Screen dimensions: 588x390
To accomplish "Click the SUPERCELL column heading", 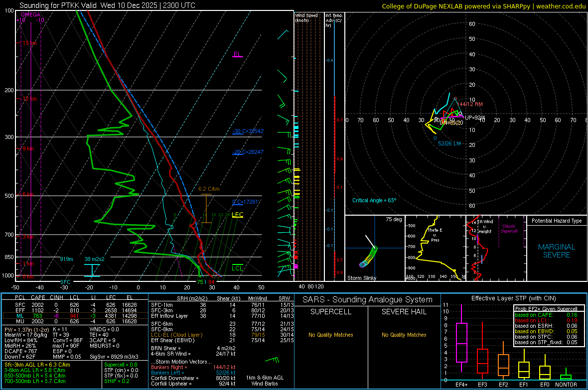I will tap(331, 312).
